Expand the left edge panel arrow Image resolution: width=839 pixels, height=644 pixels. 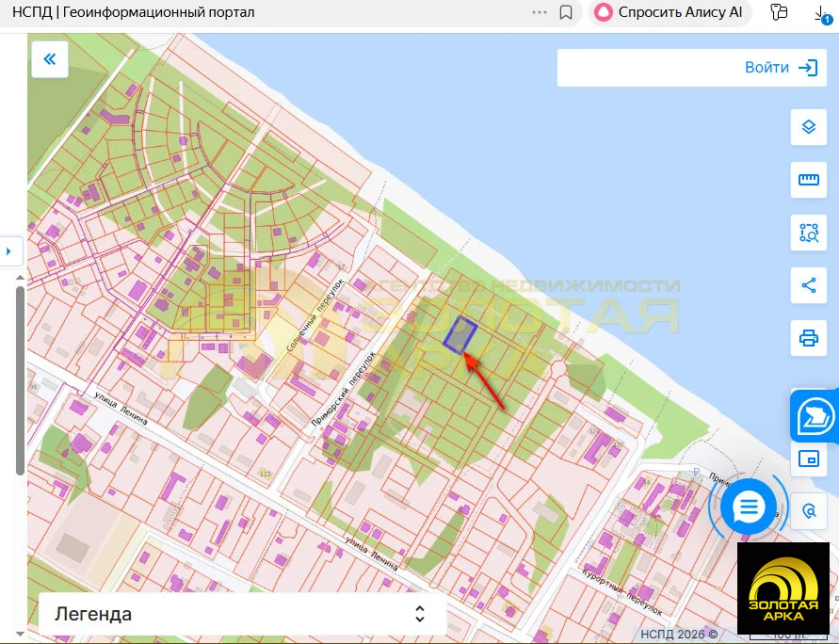point(9,250)
